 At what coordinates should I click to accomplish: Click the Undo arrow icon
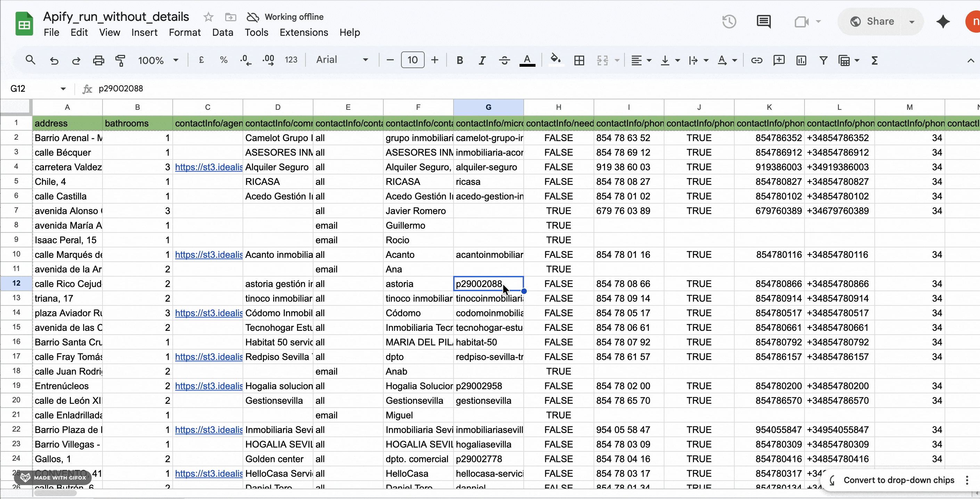tap(54, 60)
